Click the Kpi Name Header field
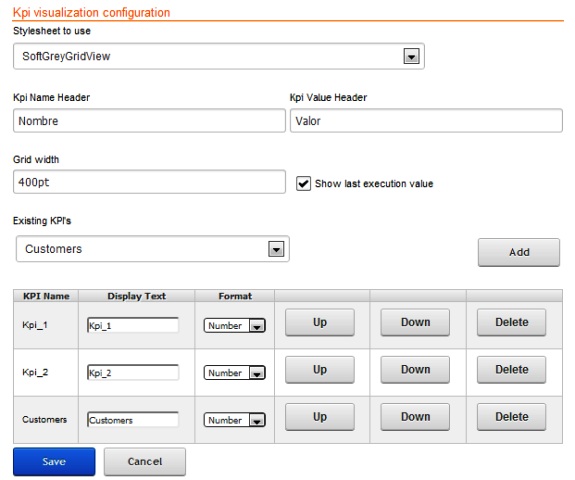This screenshot has width=575, height=480. click(149, 121)
